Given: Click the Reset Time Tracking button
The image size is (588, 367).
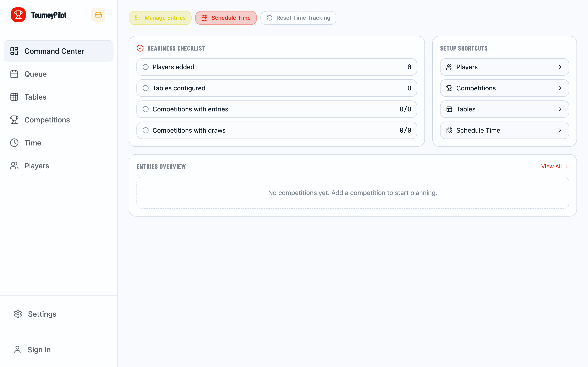Looking at the screenshot, I should point(298,18).
